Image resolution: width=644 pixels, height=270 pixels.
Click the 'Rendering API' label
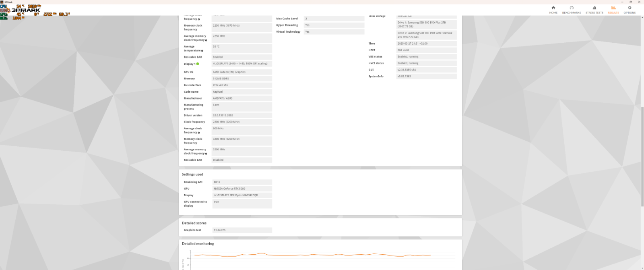coord(193,182)
